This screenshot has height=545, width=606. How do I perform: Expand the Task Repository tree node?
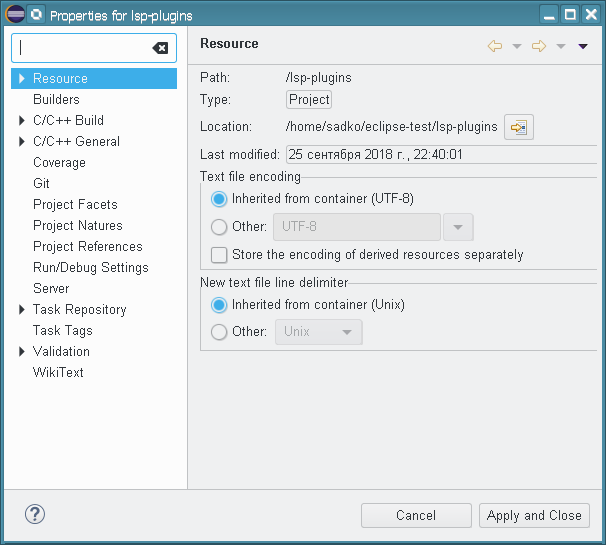22,310
